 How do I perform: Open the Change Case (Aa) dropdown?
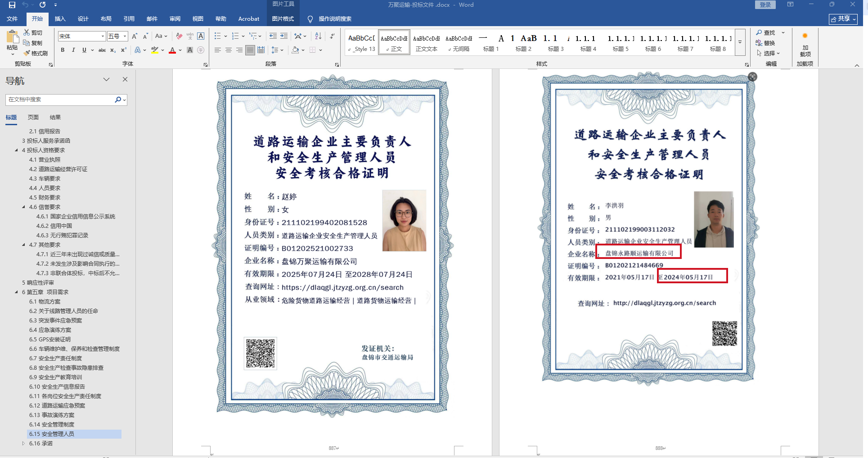(x=161, y=36)
